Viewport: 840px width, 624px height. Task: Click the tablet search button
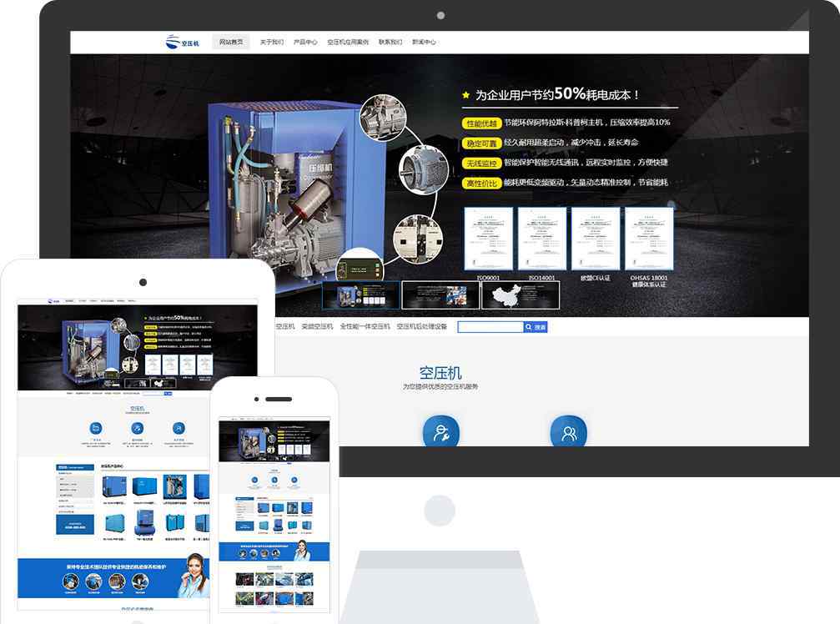169,394
